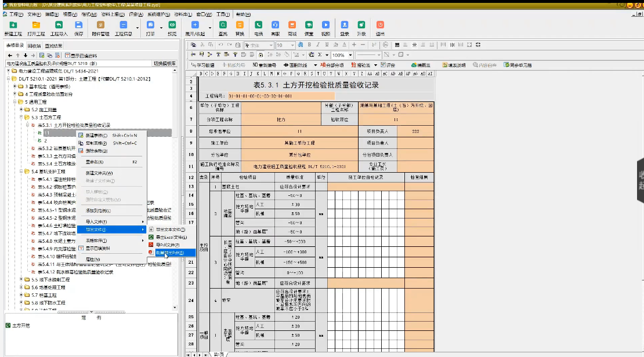Toggle bold formatting in editor toolbar
Image resolution: width=644 pixels, height=357 pixels.
309,45
